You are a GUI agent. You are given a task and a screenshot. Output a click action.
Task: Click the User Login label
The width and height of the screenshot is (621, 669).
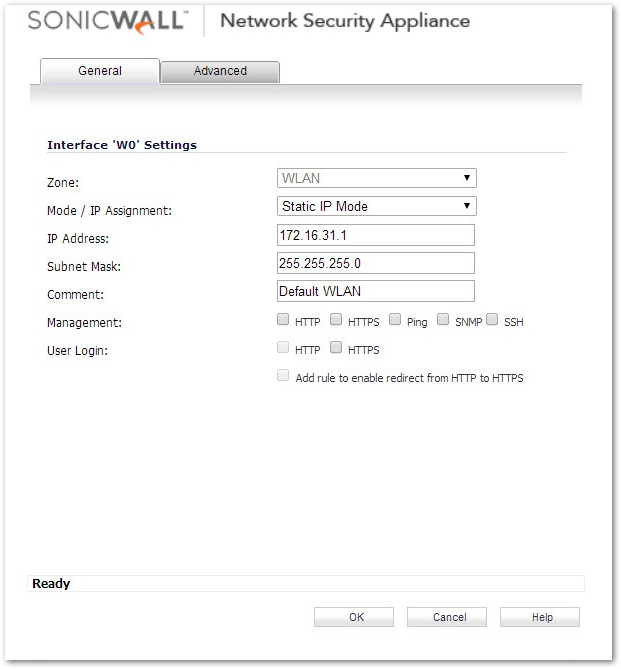coord(78,351)
